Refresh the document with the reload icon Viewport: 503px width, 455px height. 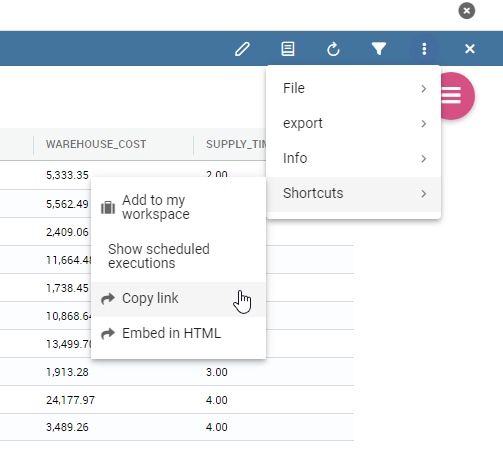coord(333,49)
